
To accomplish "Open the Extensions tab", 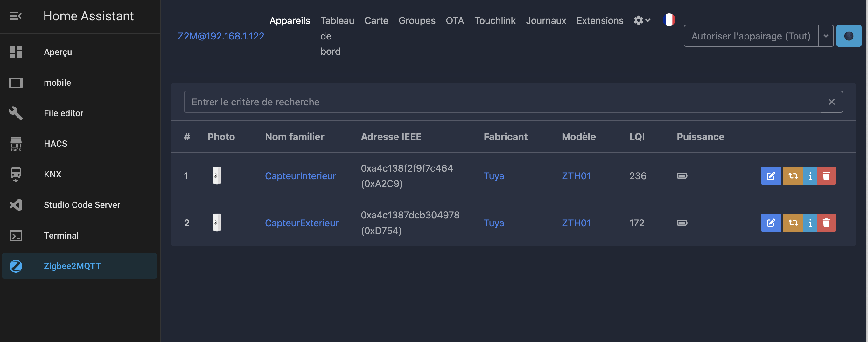I will 600,21.
